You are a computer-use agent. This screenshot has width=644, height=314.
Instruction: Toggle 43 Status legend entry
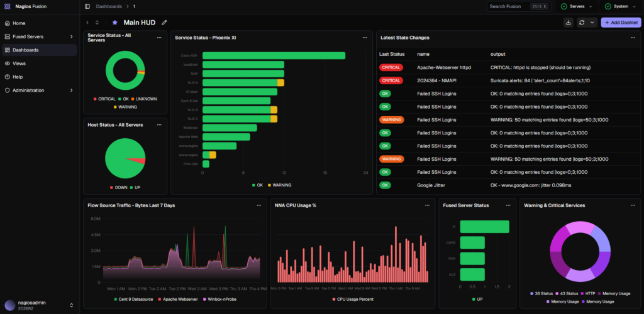click(567, 293)
